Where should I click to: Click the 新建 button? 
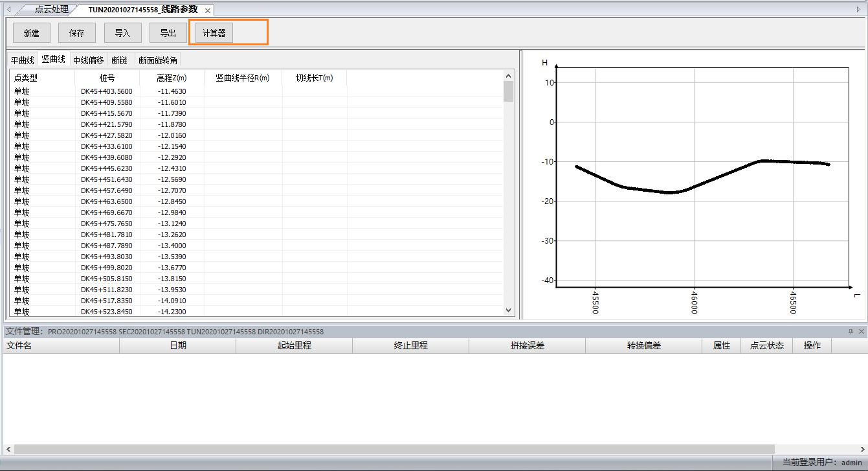coord(31,33)
